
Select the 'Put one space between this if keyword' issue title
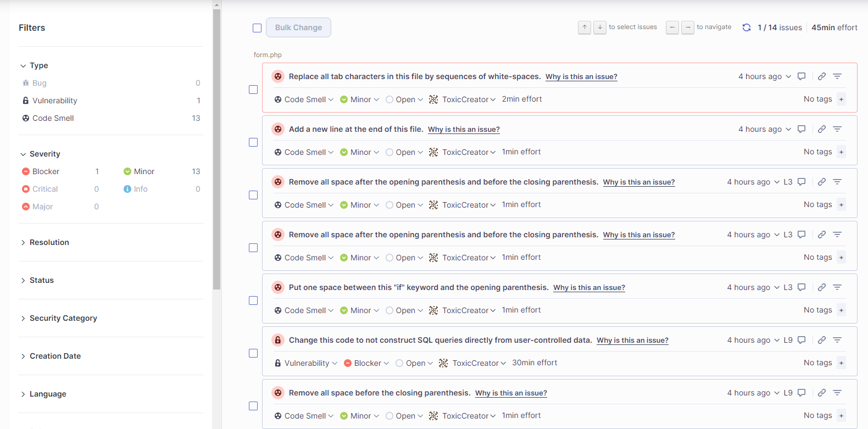pyautogui.click(x=419, y=287)
